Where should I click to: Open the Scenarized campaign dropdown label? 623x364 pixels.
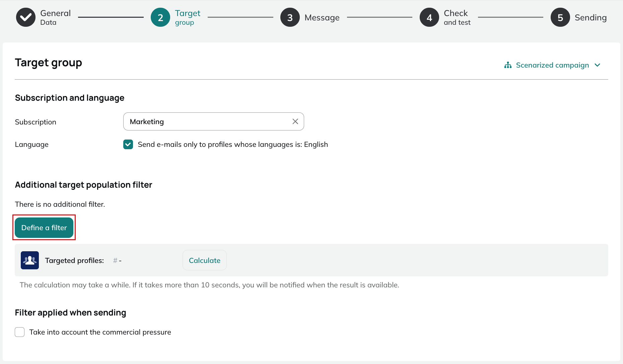pyautogui.click(x=552, y=65)
